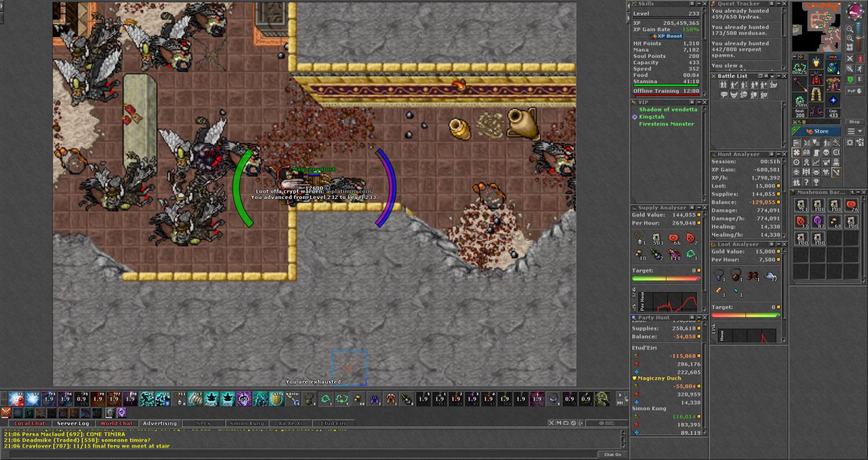Switch to the Local Chat tab
The image size is (868, 460).
(30, 424)
